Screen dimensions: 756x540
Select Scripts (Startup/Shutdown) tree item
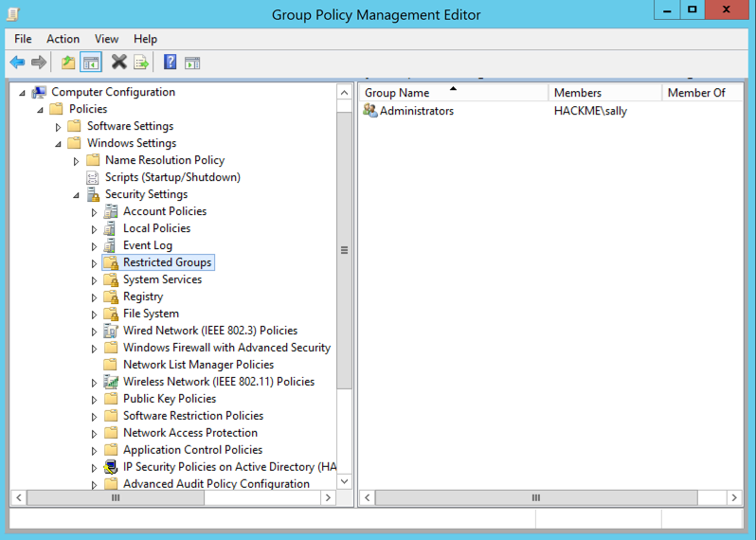point(171,177)
